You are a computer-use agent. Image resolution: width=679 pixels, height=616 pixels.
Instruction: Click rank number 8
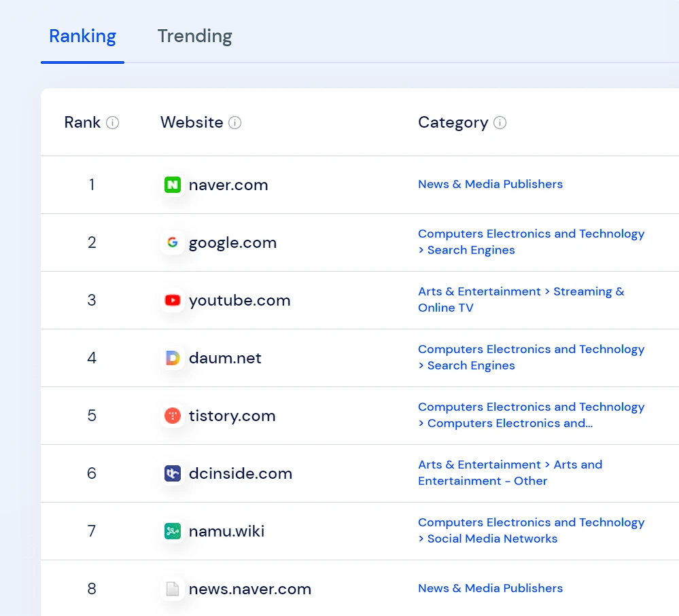92,589
